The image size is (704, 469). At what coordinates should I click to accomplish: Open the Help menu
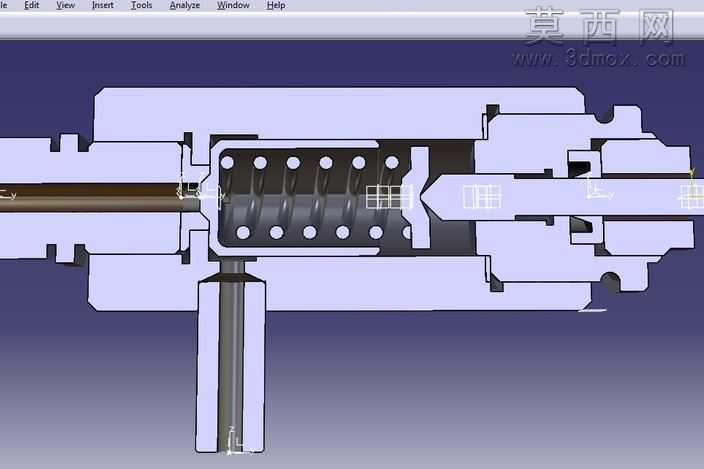[x=276, y=5]
